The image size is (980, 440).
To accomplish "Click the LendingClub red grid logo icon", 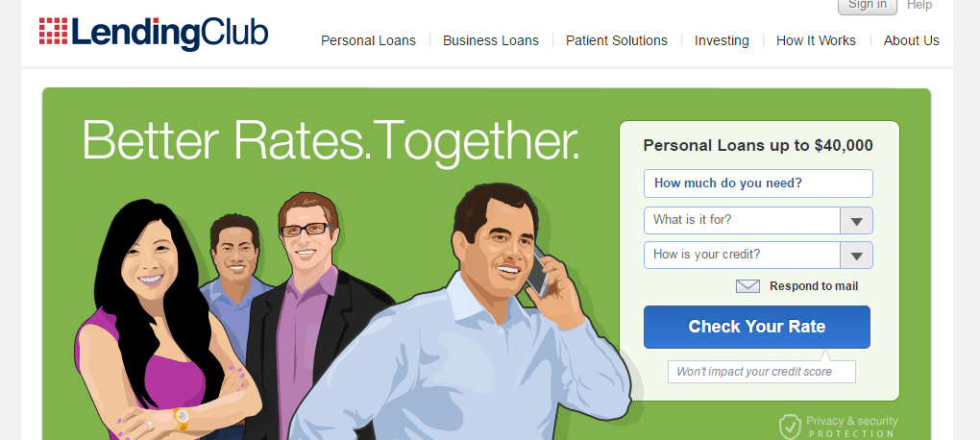I will tap(53, 31).
